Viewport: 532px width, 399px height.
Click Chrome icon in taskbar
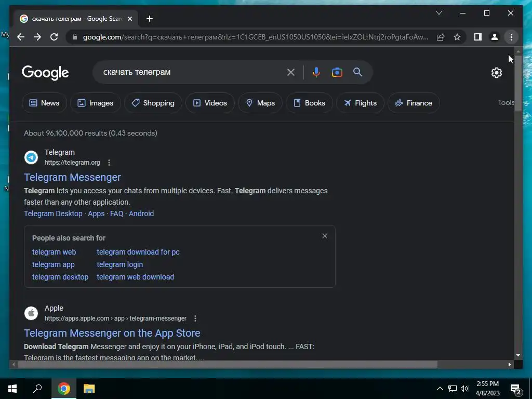click(x=64, y=389)
